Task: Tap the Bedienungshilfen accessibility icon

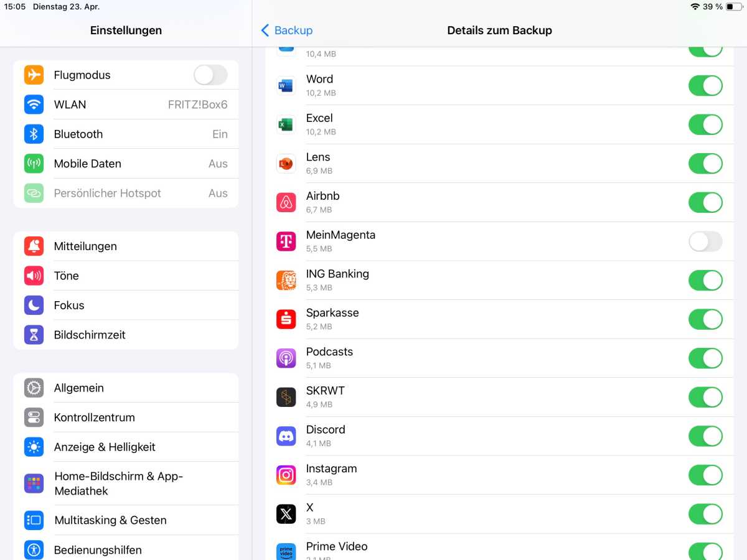Action: [34, 549]
